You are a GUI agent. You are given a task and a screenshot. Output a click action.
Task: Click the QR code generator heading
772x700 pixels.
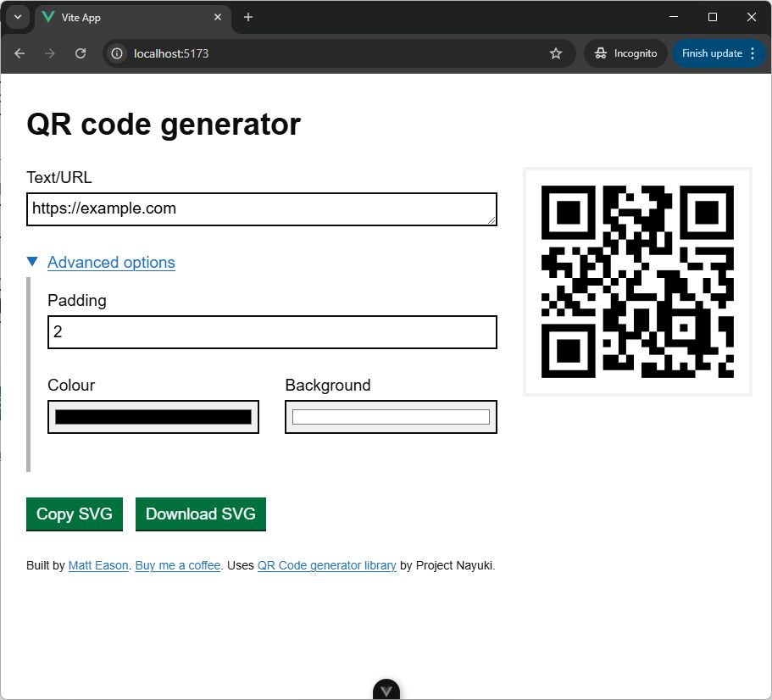[164, 124]
